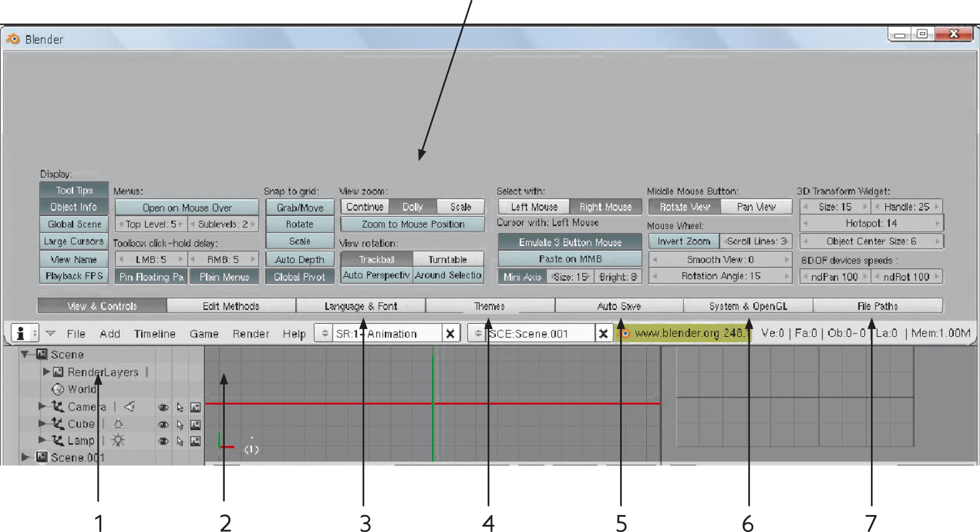Image resolution: width=980 pixels, height=532 pixels.
Task: Open the Themes tab
Action: point(489,305)
